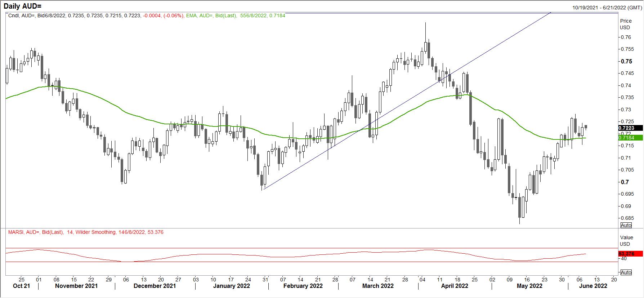Click the Auto button on the MARSI value scale

click(626, 272)
